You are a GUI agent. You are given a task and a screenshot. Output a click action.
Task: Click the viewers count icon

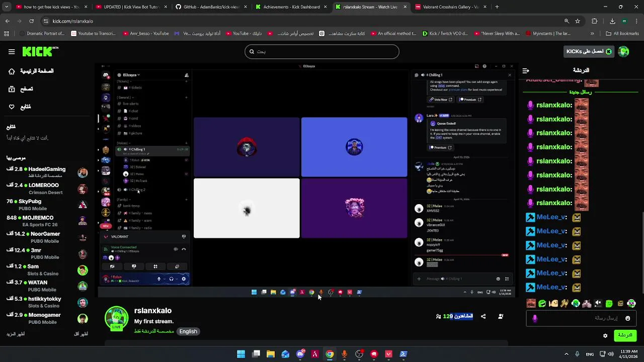pyautogui.click(x=439, y=317)
